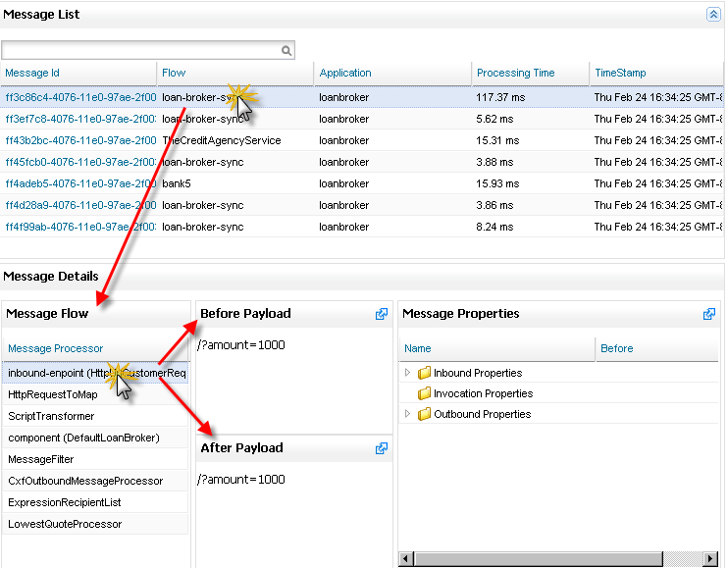
Task: Click the Inbound Properties folder icon
Action: coord(425,373)
